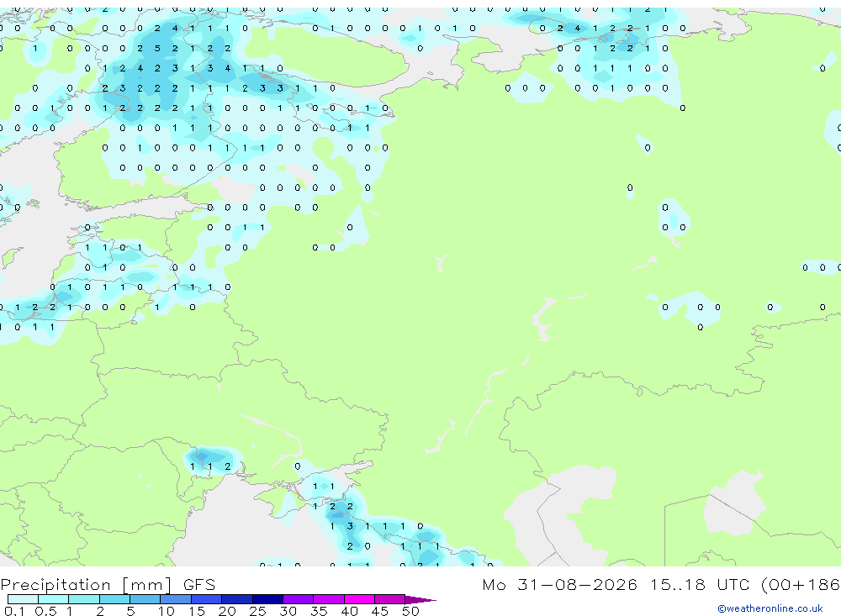
Task: Click the '50' legend scale label
Action: tap(410, 611)
